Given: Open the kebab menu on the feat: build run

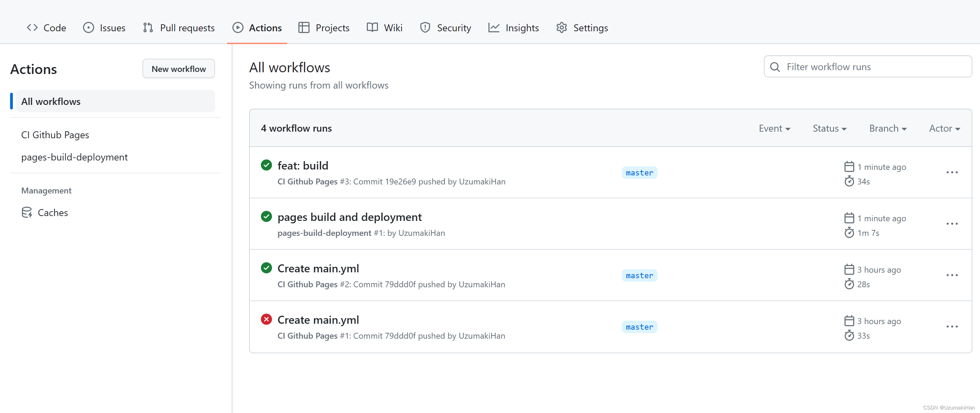Looking at the screenshot, I should pyautogui.click(x=952, y=172).
